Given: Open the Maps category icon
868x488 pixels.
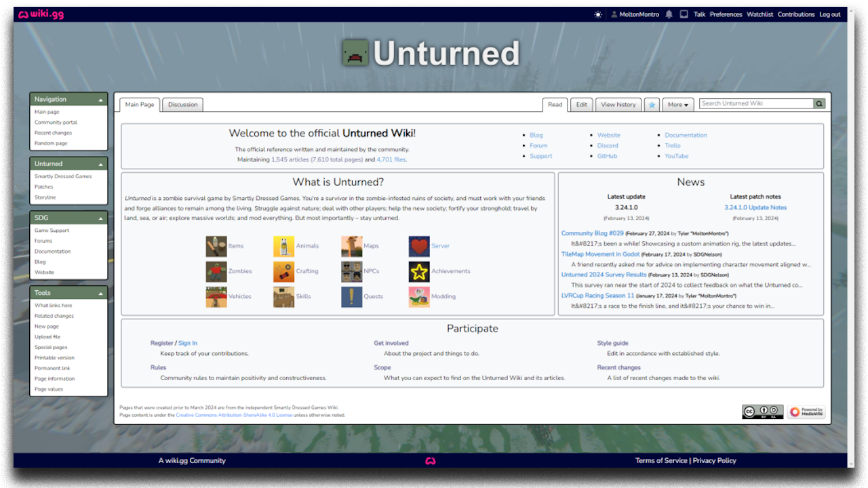Looking at the screenshot, I should (352, 246).
